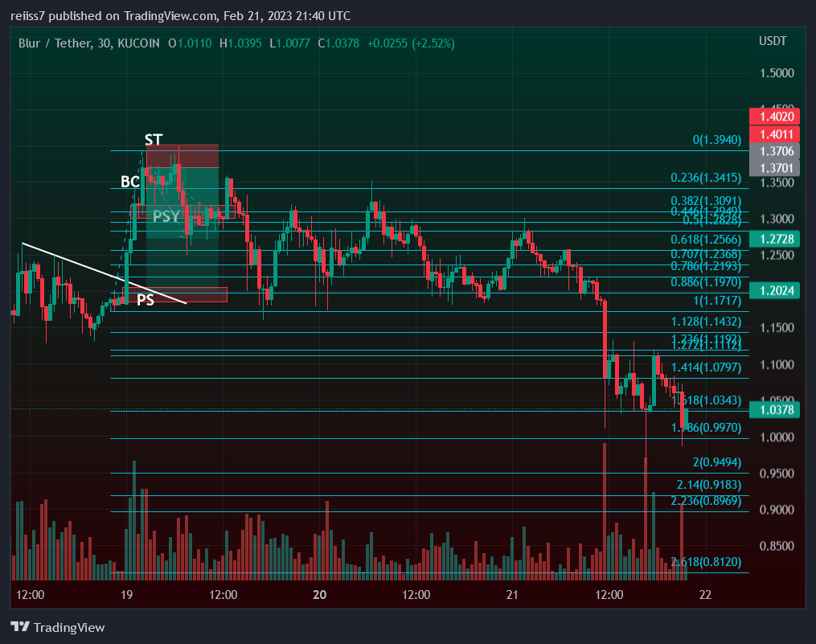The image size is (816, 644).
Task: Select the 1.3706 gray price tag
Action: pos(774,151)
